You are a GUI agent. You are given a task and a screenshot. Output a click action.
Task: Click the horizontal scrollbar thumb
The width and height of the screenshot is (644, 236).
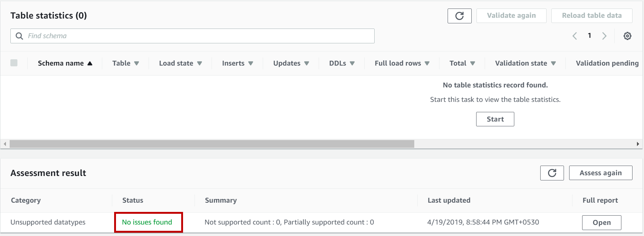tap(212, 144)
